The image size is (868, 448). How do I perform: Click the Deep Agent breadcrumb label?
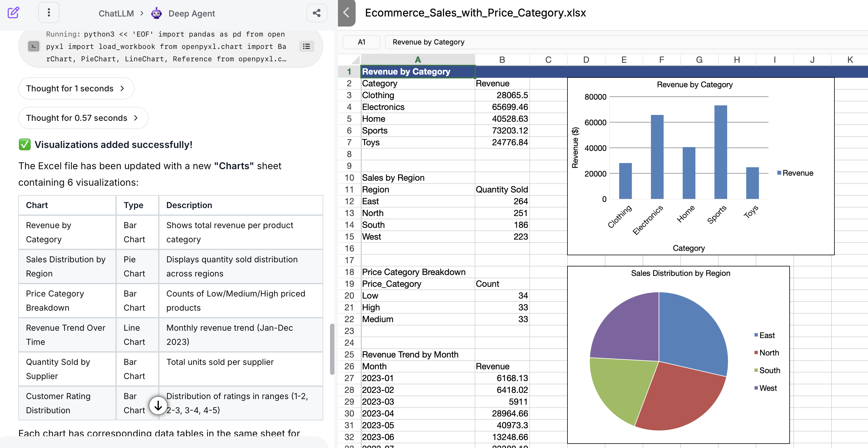point(192,14)
